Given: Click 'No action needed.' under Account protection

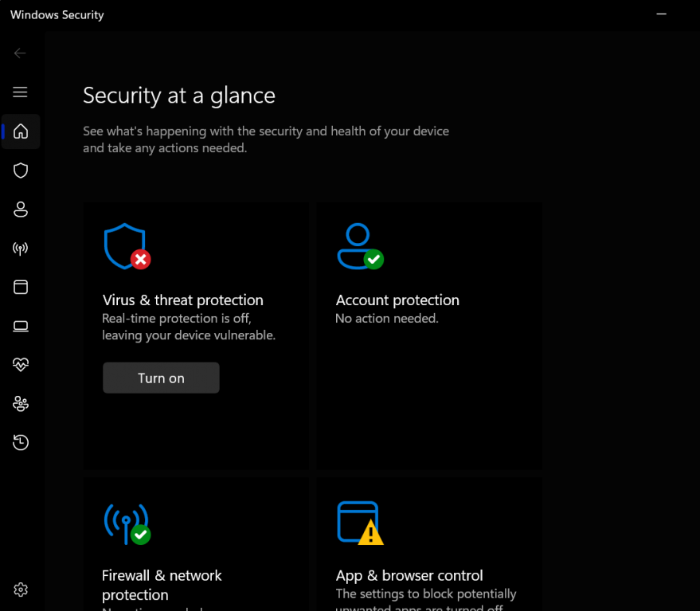Looking at the screenshot, I should click(387, 319).
